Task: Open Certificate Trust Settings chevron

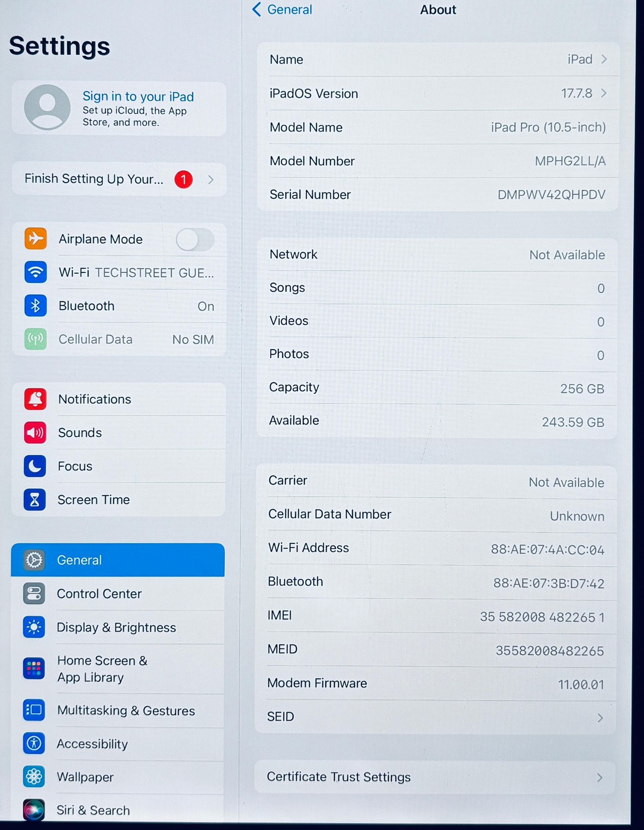Action: [599, 778]
